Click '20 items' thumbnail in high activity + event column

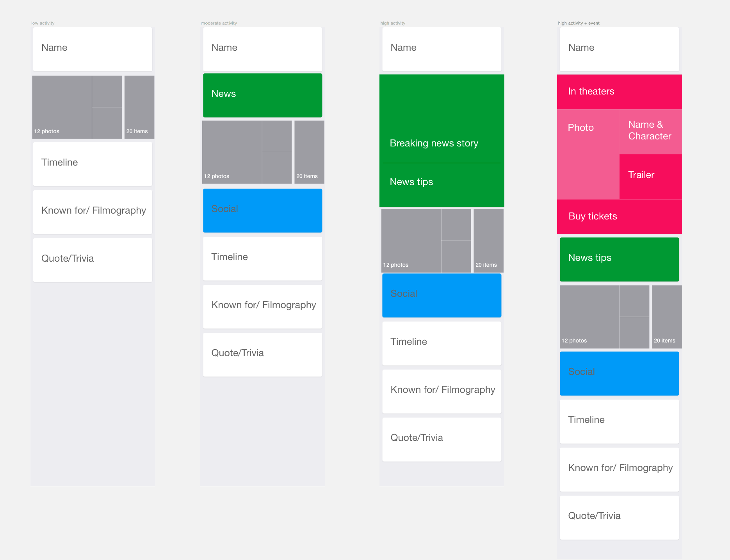667,317
